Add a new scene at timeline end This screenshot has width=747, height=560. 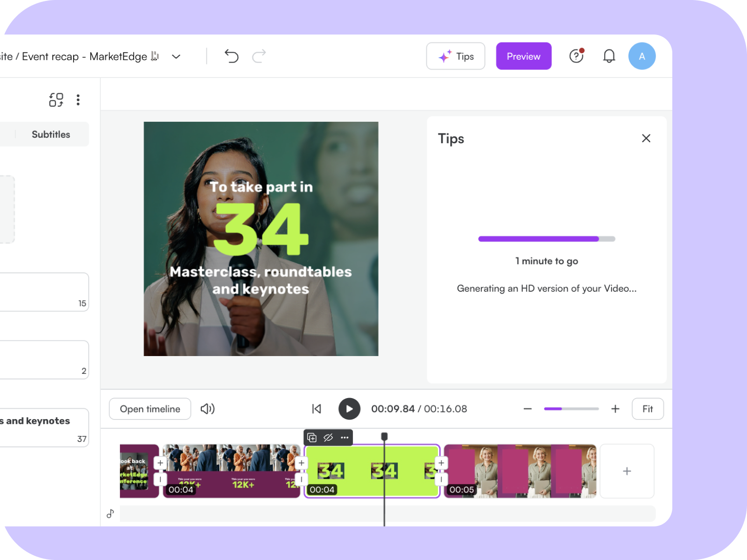coord(627,471)
